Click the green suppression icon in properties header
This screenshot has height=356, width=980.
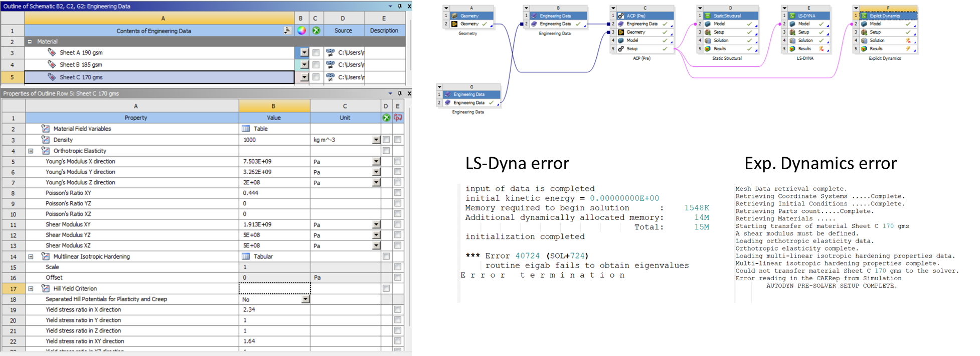386,117
